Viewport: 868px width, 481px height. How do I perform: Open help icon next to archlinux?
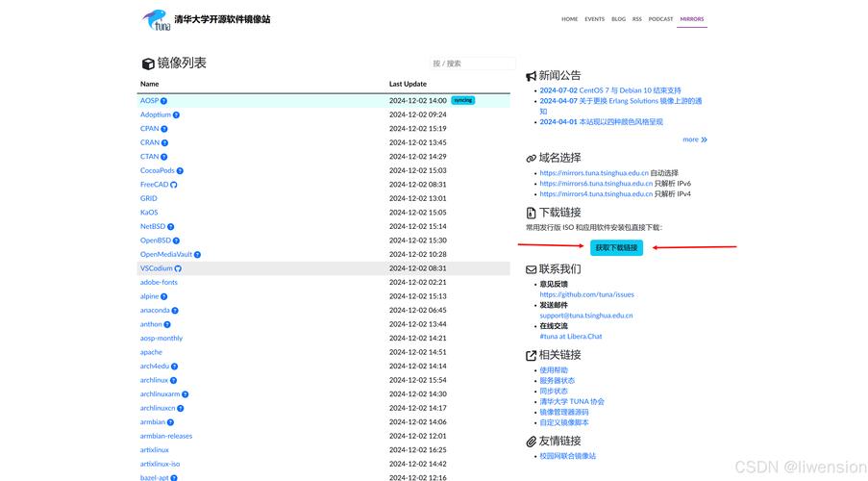click(x=173, y=380)
